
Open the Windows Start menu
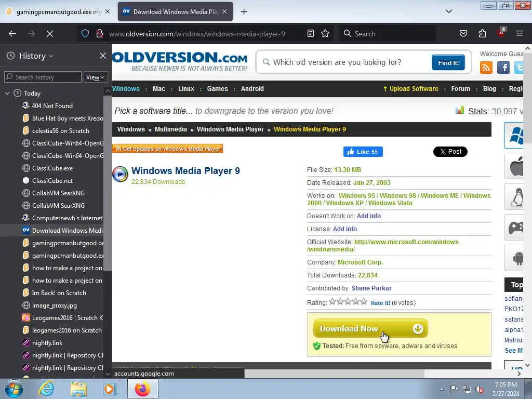tap(14, 389)
